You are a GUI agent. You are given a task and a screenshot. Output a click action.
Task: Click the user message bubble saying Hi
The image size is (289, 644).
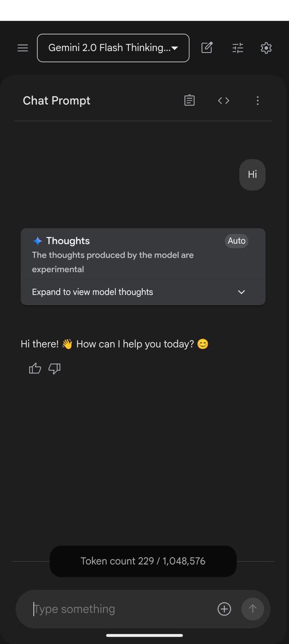click(x=252, y=174)
